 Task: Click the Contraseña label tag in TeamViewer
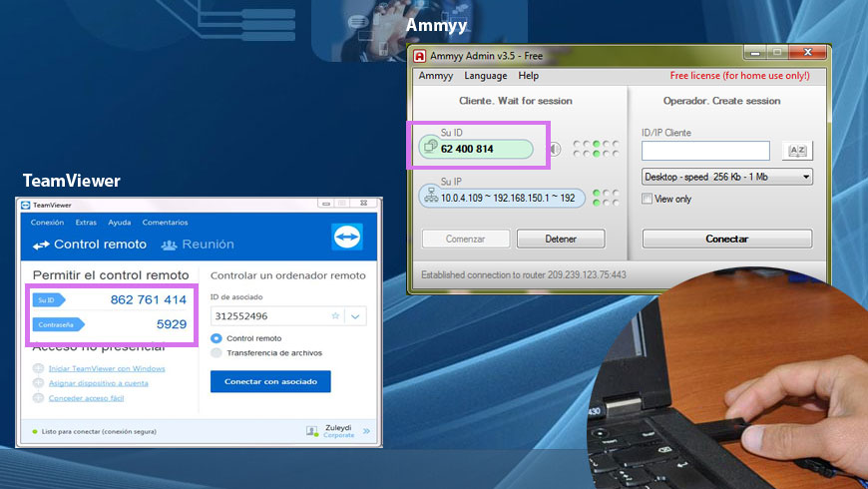(58, 324)
